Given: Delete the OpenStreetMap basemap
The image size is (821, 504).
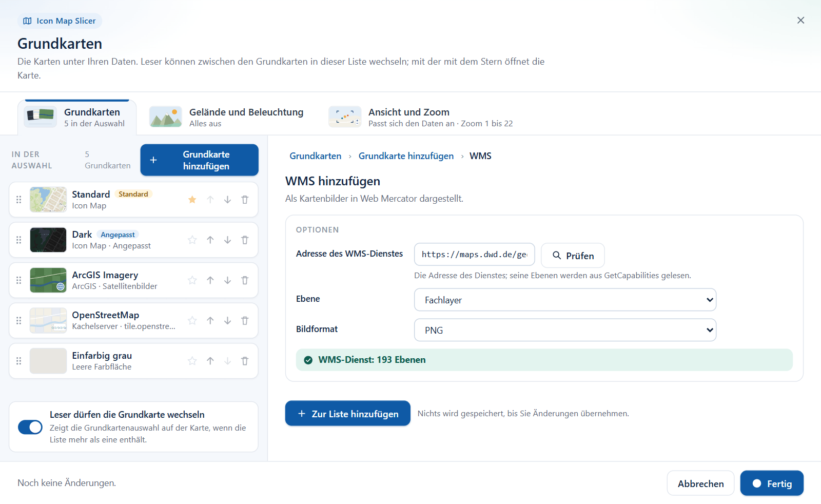Looking at the screenshot, I should pyautogui.click(x=245, y=321).
